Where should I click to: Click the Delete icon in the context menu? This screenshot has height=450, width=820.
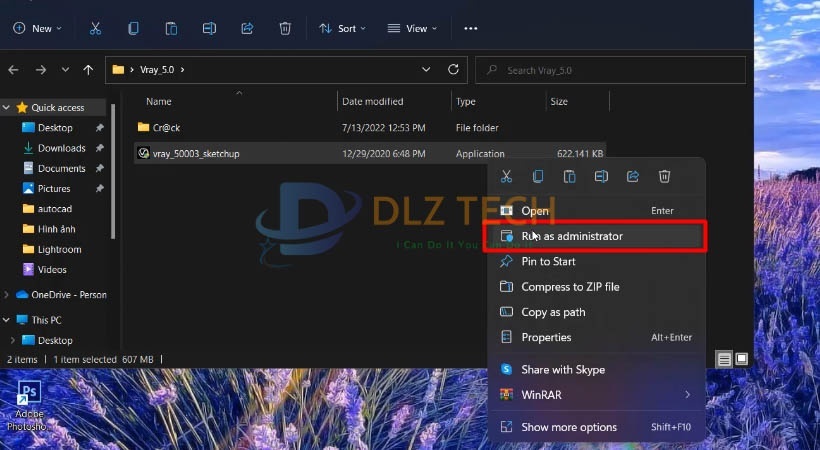[x=664, y=176]
